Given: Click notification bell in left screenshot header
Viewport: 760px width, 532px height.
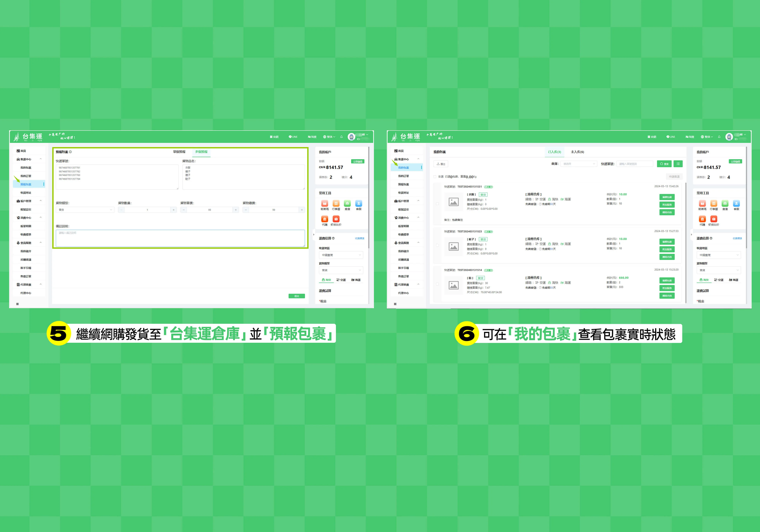Looking at the screenshot, I should (x=341, y=137).
